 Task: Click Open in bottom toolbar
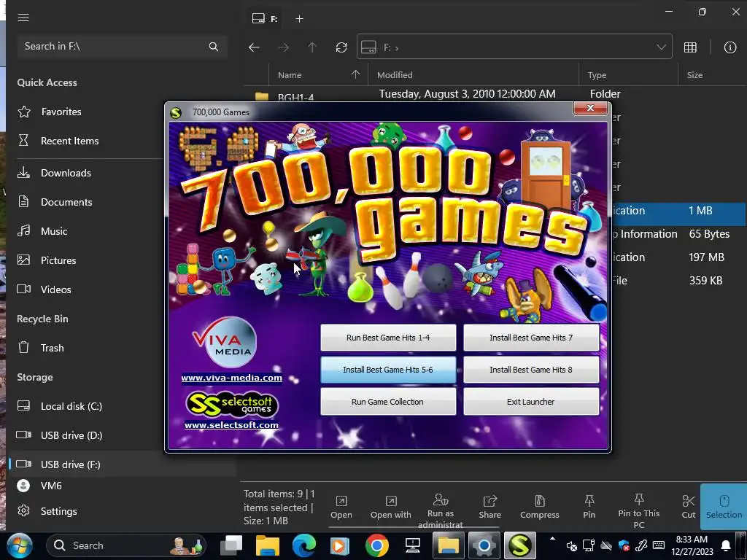coord(341,507)
